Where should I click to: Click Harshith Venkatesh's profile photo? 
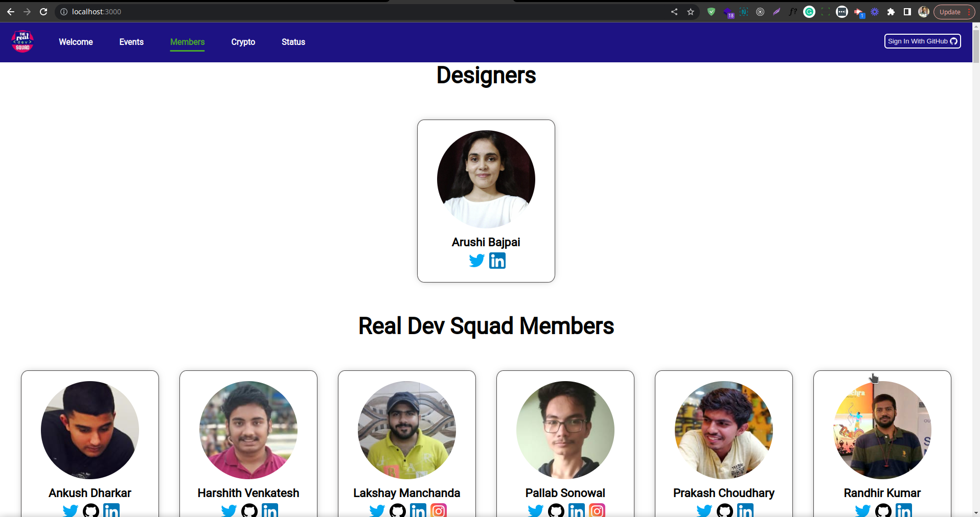click(x=248, y=430)
